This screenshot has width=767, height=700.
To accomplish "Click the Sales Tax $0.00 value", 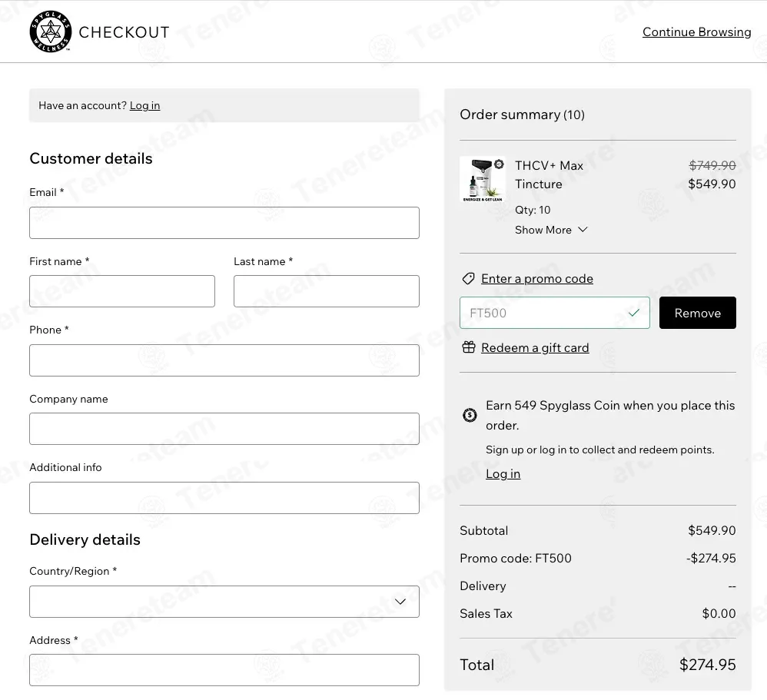I will tap(719, 613).
